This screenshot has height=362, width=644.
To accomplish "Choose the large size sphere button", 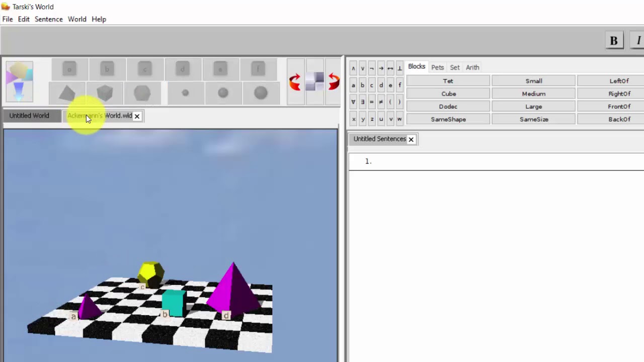I will 261,93.
